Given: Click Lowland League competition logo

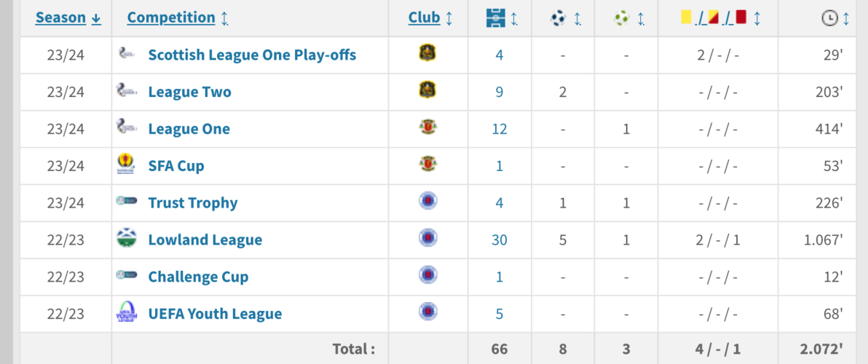Looking at the screenshot, I should coord(126,239).
